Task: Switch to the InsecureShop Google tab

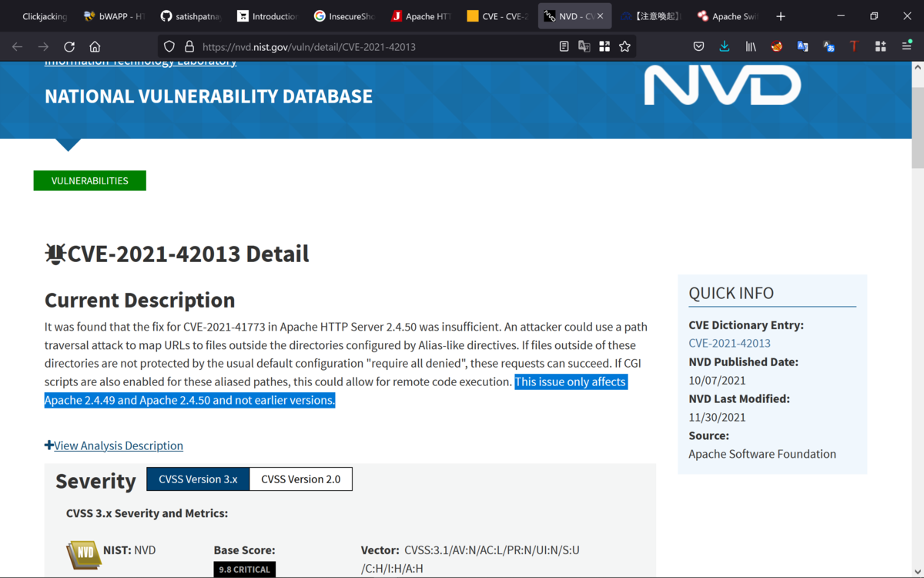Action: pyautogui.click(x=344, y=16)
